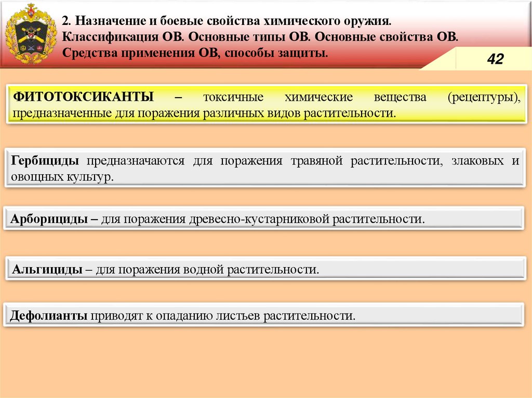Click the word '(рецептуры)' in the yellow definition box
This screenshot has width=532, height=398.
pyautogui.click(x=484, y=98)
